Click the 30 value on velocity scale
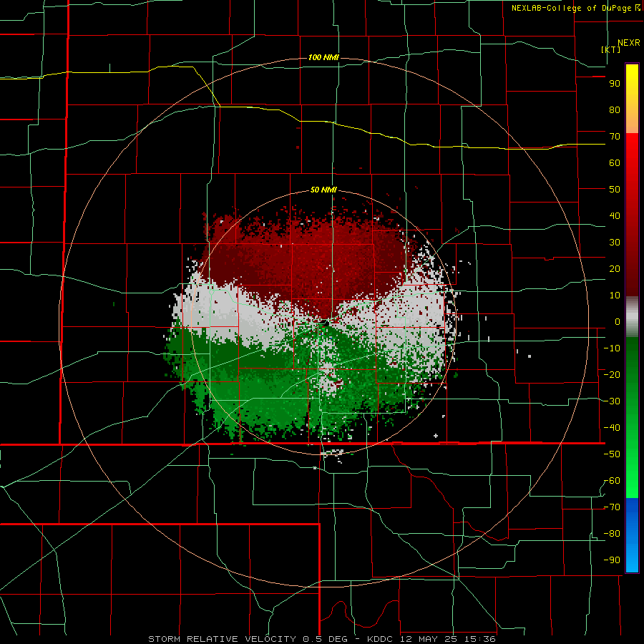 tap(615, 243)
